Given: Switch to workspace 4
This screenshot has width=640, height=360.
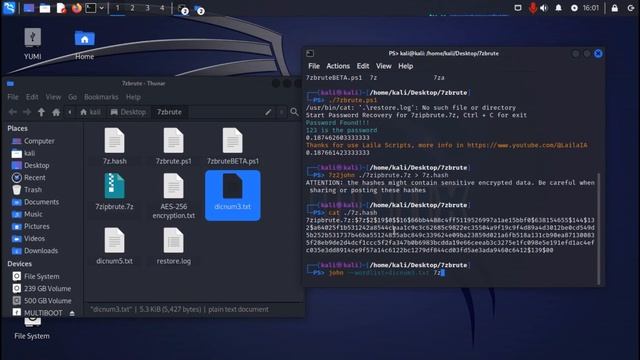Looking at the screenshot, I should coord(162,8).
